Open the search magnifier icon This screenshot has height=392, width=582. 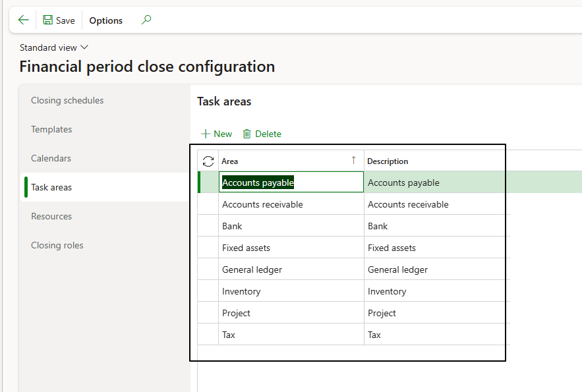coord(146,20)
